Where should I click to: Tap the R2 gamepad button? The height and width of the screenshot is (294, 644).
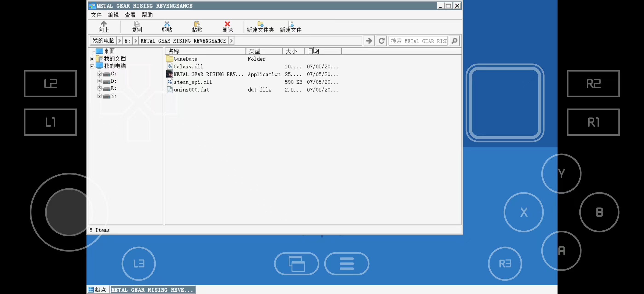[x=593, y=83]
